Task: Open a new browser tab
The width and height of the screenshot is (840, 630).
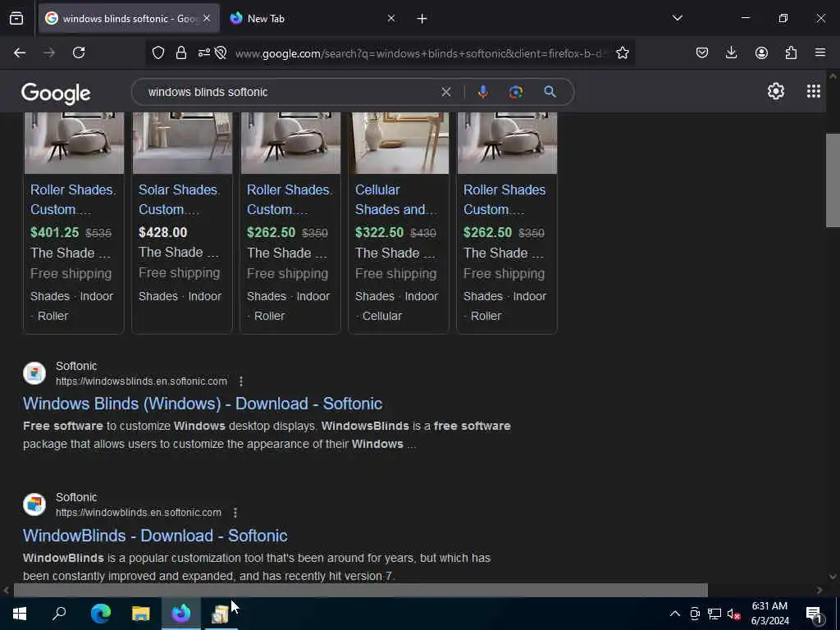Action: point(422,19)
